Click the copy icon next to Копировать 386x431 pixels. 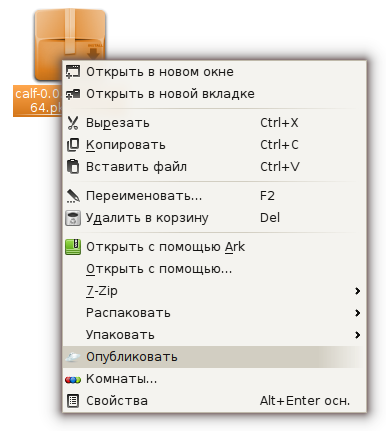[x=73, y=145]
